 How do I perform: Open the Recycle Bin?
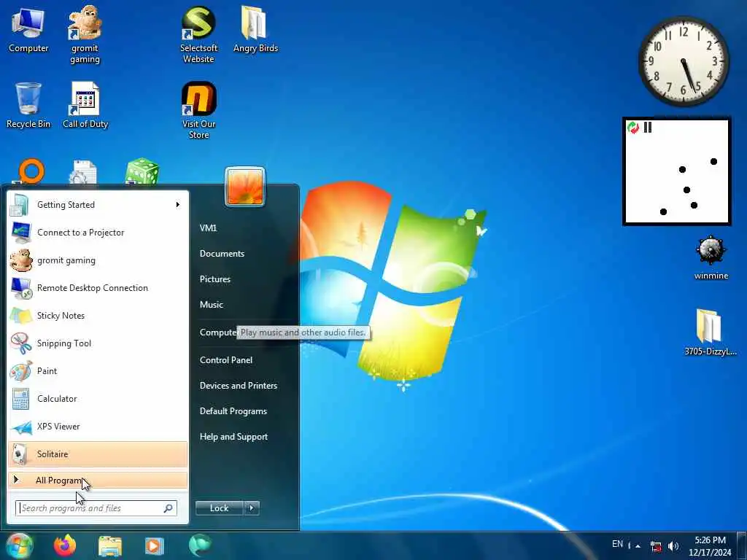point(28,106)
